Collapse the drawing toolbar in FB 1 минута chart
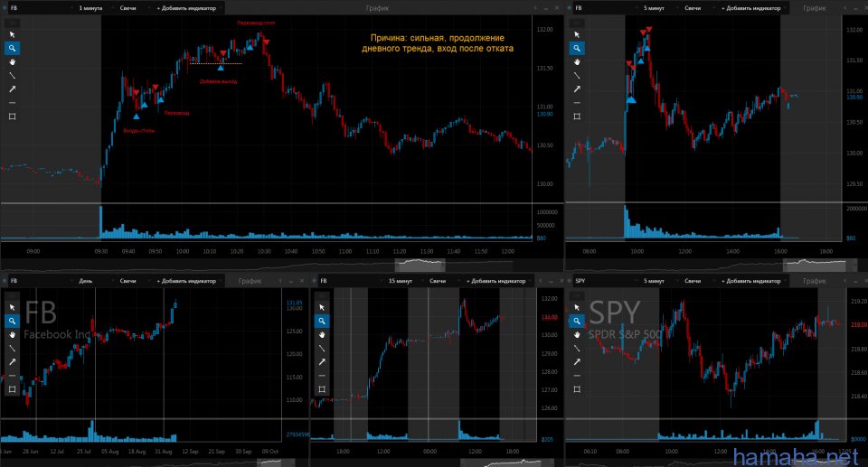This screenshot has width=868, height=467. 12,23
